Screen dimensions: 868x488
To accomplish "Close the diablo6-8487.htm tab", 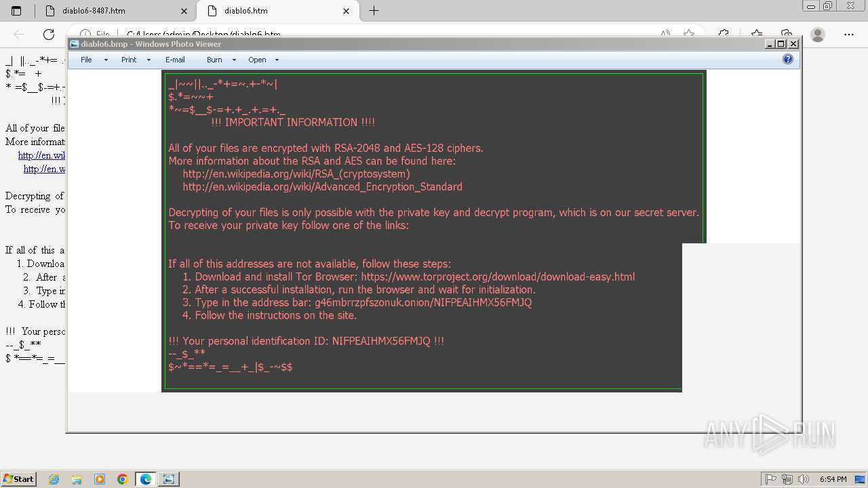I will (184, 11).
